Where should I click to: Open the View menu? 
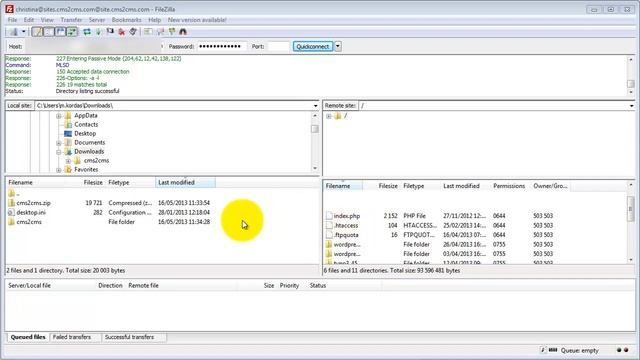coord(47,20)
